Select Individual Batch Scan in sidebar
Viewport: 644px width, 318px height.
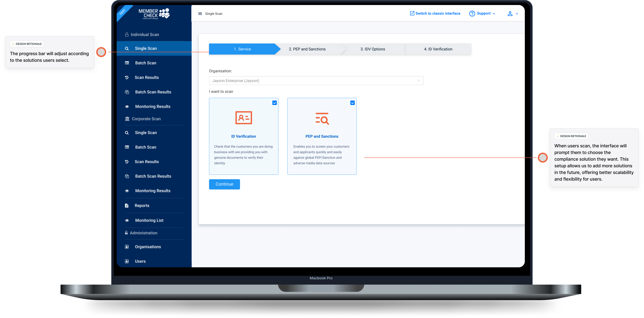pyautogui.click(x=145, y=63)
